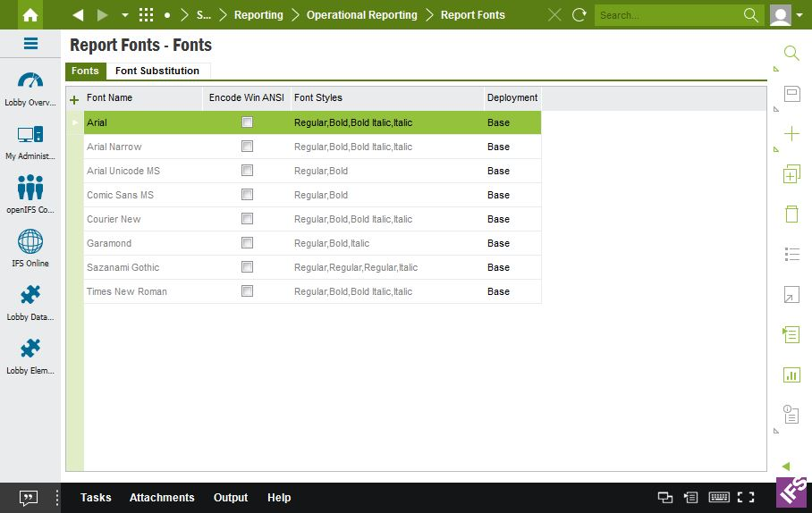
Task: Open the chat bubble icon in the bottom bar
Action: pyautogui.click(x=28, y=498)
